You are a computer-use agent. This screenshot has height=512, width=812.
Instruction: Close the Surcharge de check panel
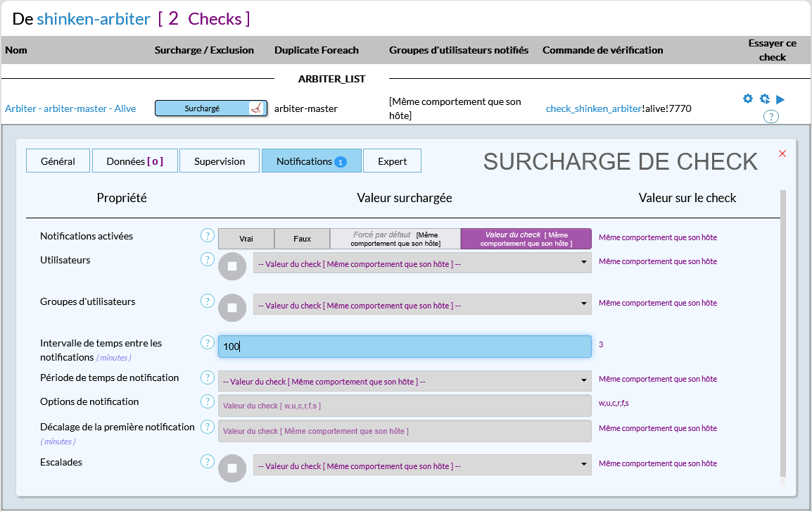pyautogui.click(x=782, y=154)
